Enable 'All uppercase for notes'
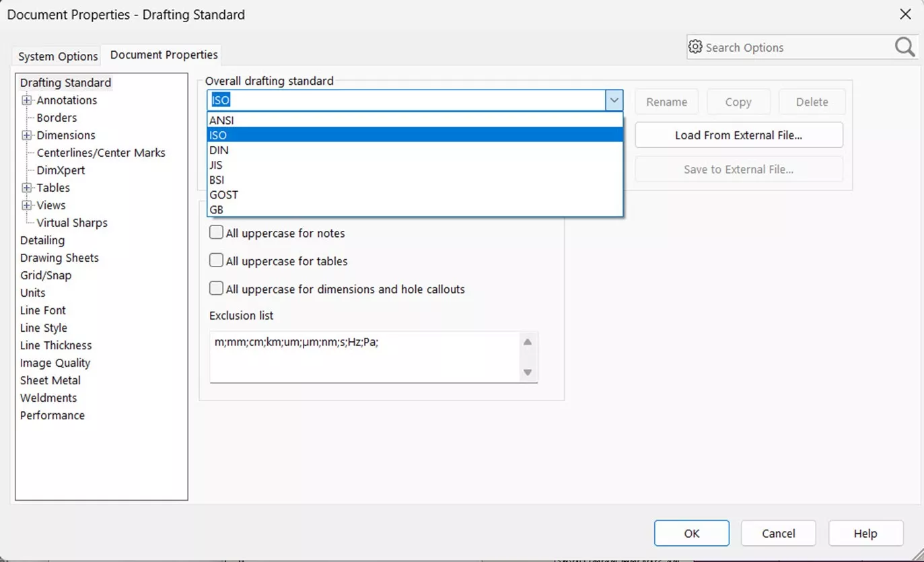 click(216, 232)
